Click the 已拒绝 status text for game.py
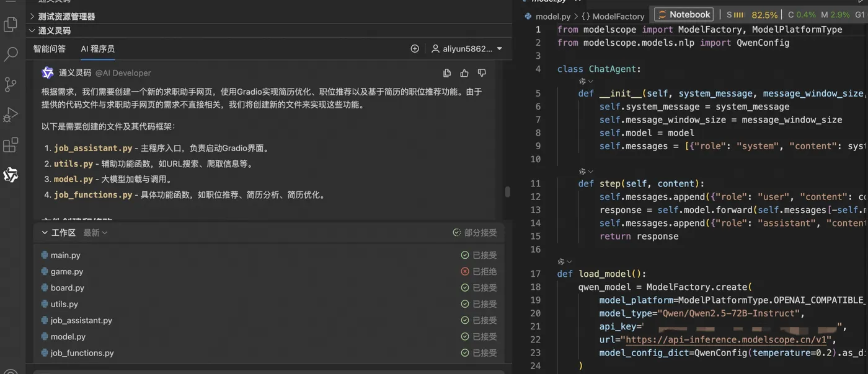Image resolution: width=868 pixels, height=374 pixels. click(485, 271)
